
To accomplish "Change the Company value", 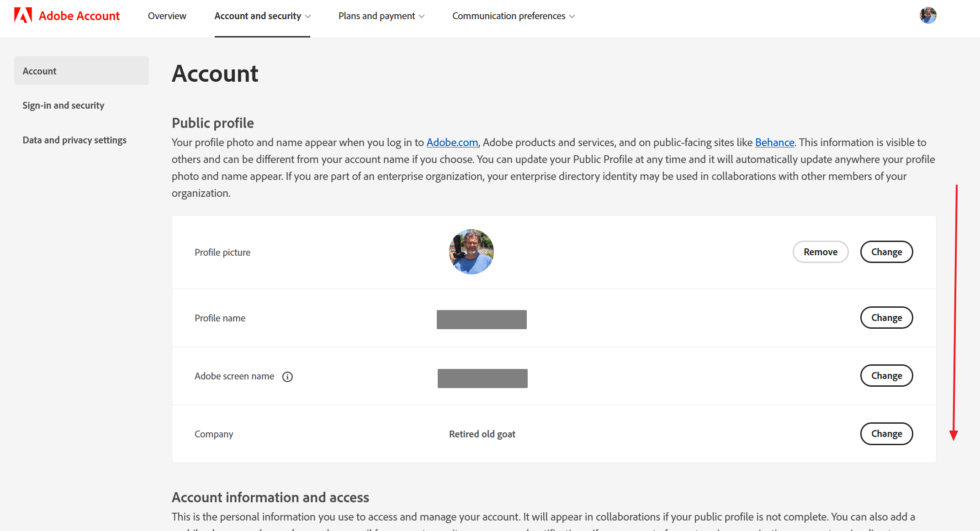I will pyautogui.click(x=886, y=434).
